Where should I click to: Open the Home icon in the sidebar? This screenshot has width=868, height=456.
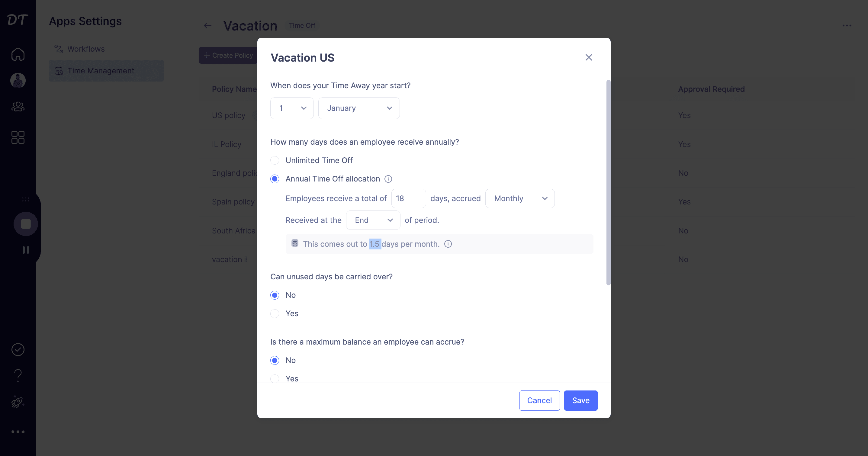click(x=18, y=54)
